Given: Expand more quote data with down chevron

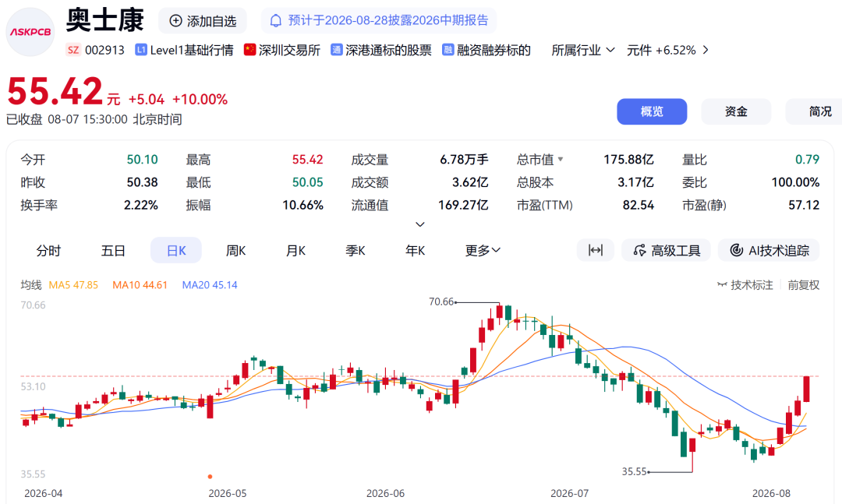Looking at the screenshot, I should point(420,224).
